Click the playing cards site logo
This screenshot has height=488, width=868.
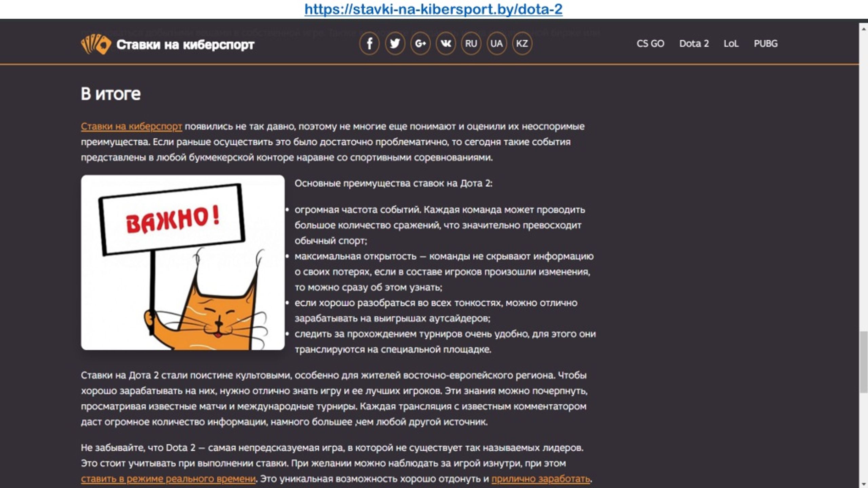pos(96,44)
